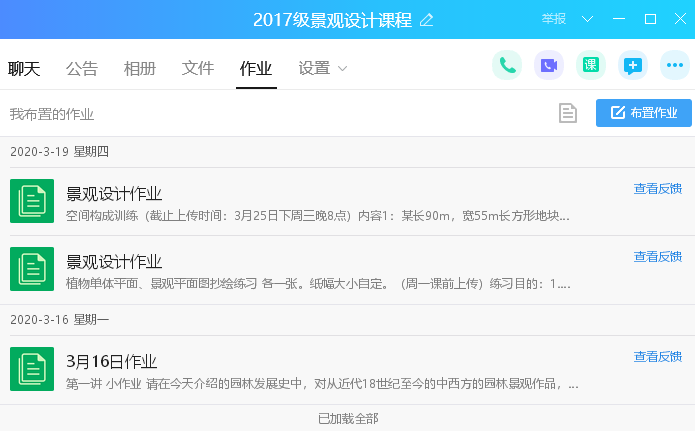This screenshot has height=431, width=695.
Task: Click the 举报 report link
Action: 554,19
